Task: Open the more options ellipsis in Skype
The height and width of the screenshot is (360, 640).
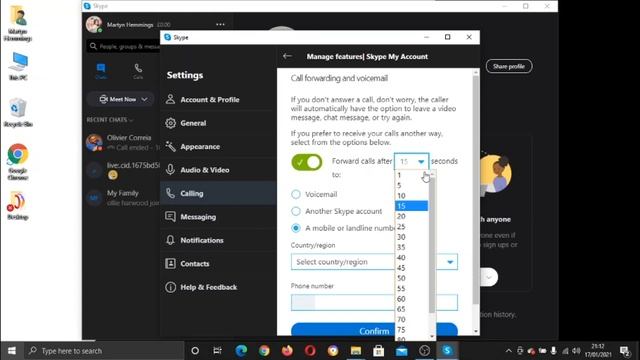Action: 220,24
